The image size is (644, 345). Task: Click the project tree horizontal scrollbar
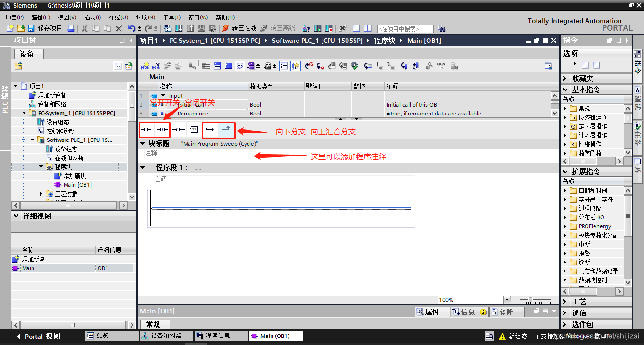tap(69, 205)
